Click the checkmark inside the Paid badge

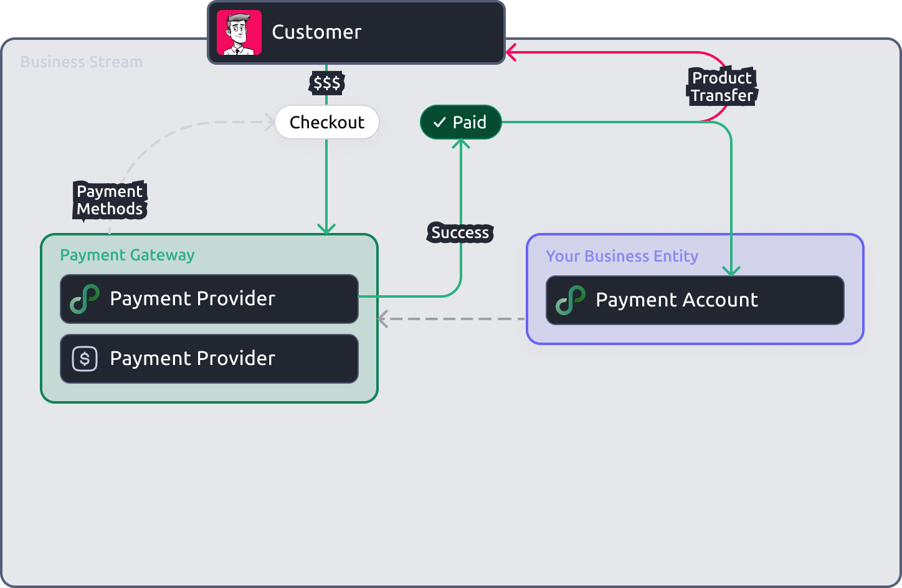click(x=440, y=122)
